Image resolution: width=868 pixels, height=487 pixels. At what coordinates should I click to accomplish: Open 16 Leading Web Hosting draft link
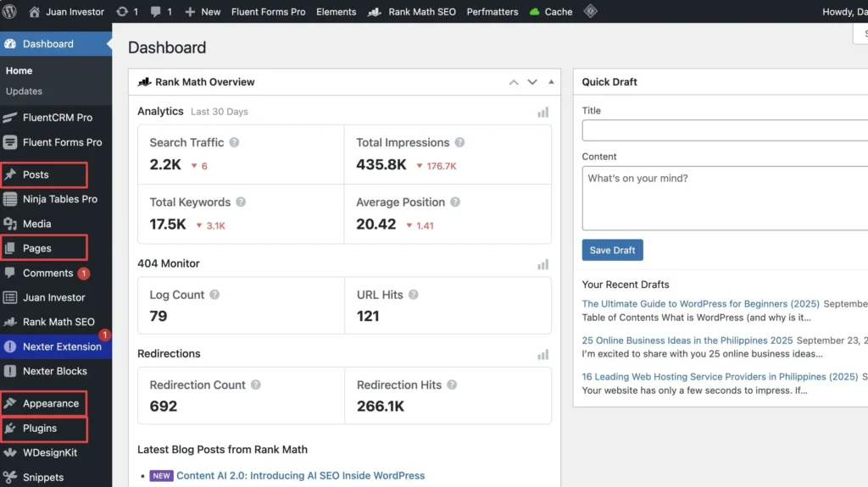(x=720, y=377)
